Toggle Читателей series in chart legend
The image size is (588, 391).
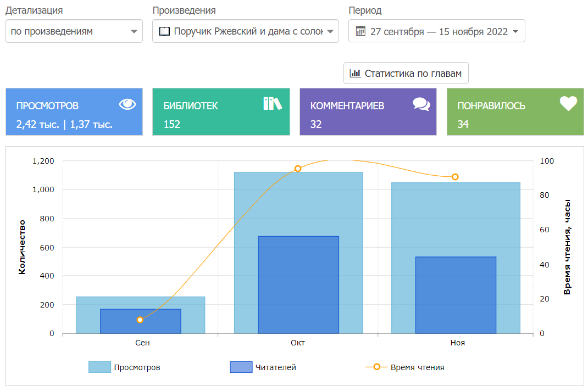pyautogui.click(x=263, y=367)
